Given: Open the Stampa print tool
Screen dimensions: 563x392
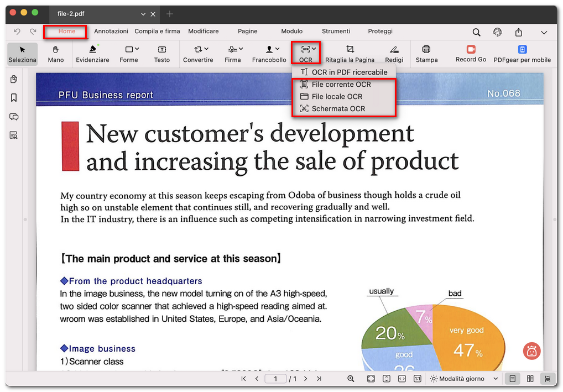Looking at the screenshot, I should pos(426,54).
